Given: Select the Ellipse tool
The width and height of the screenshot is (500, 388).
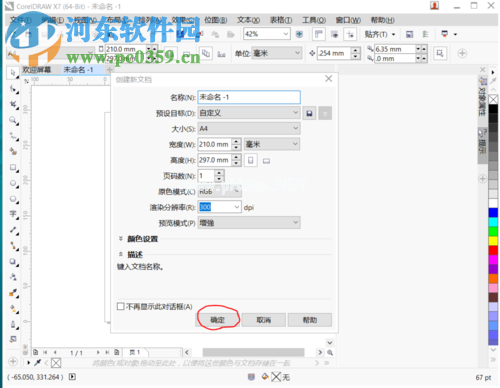Looking at the screenshot, I should [14, 183].
